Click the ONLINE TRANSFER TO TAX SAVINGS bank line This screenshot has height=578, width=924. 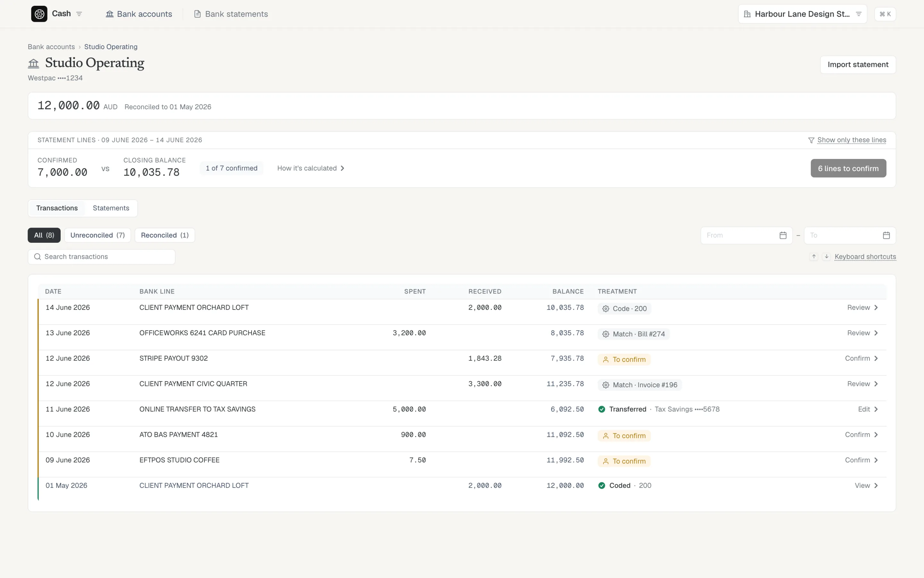click(x=197, y=409)
